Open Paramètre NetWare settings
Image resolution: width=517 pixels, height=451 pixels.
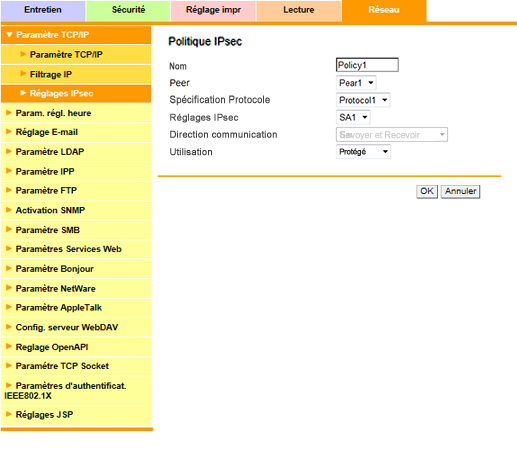point(76,289)
